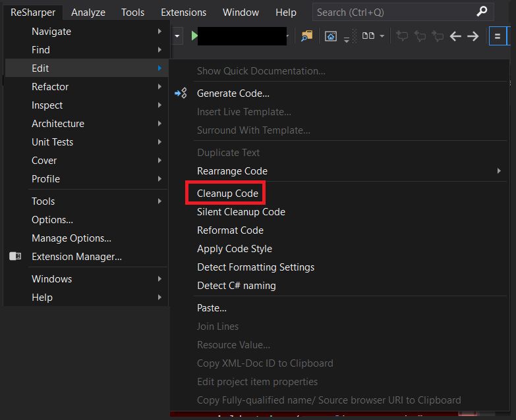
Task: Open the Help menu in menu bar
Action: [x=286, y=12]
